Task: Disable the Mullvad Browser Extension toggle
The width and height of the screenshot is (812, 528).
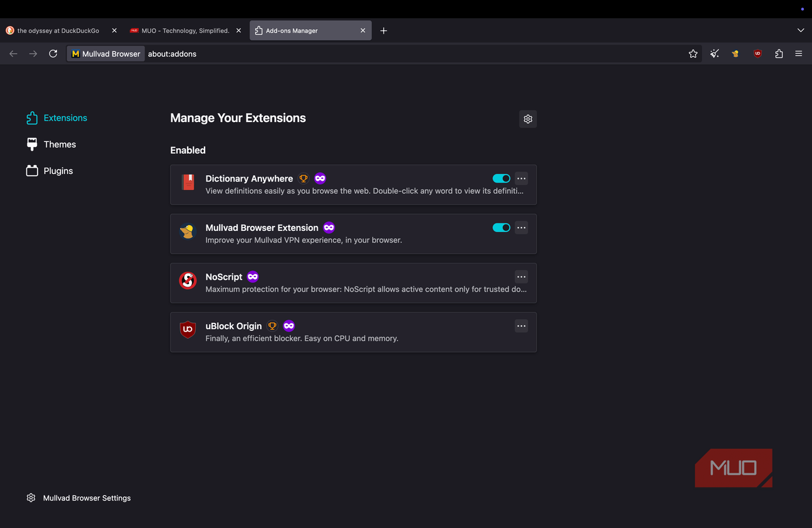Action: [502, 228]
